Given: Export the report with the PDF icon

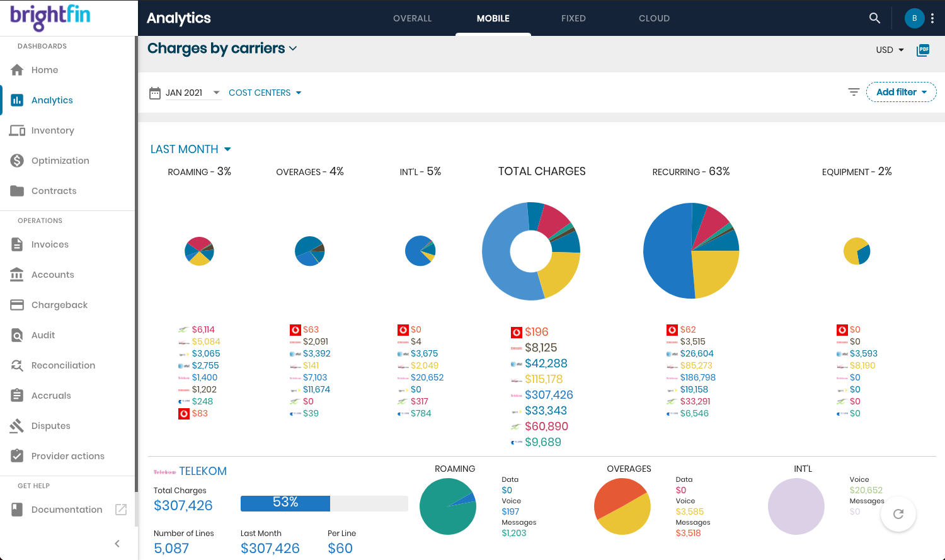Looking at the screenshot, I should 923,50.
